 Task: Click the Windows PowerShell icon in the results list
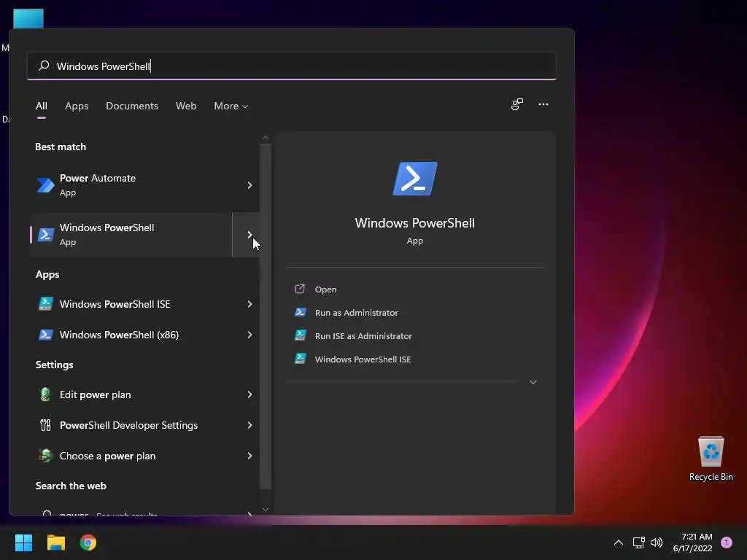(x=46, y=234)
